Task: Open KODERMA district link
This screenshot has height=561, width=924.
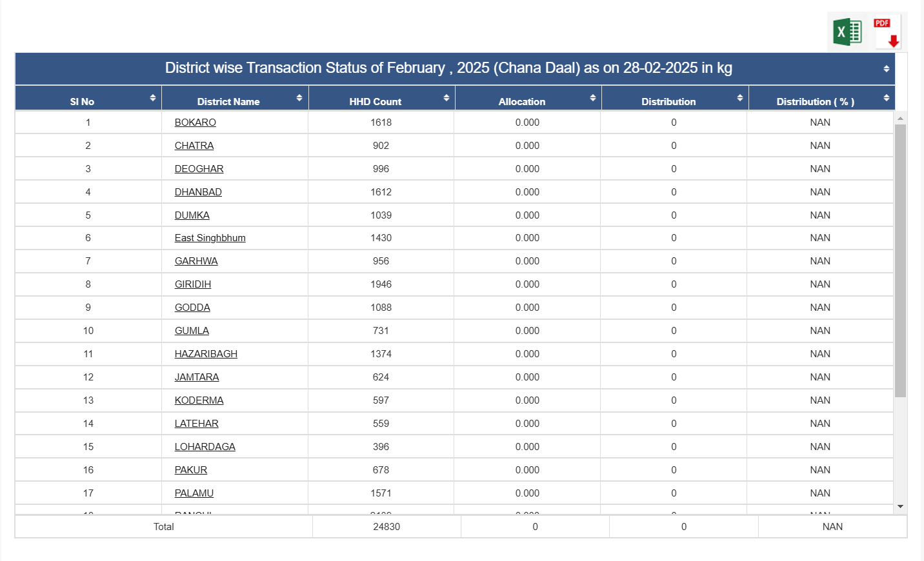Action: [199, 400]
